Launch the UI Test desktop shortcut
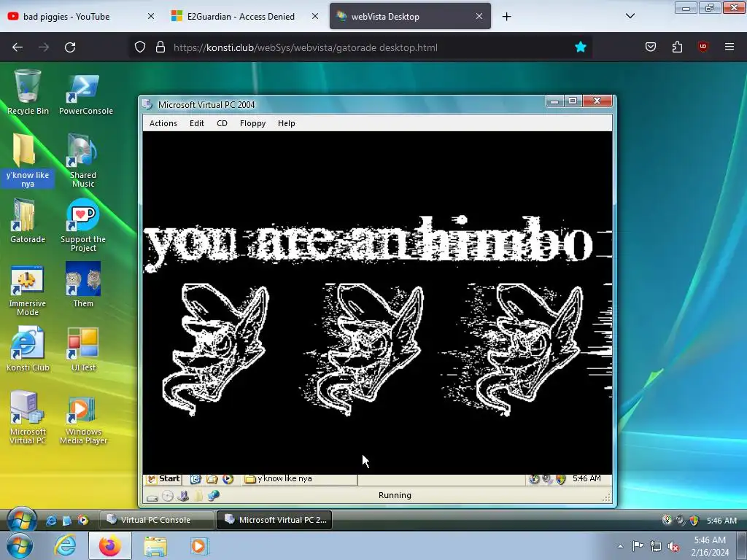 pyautogui.click(x=83, y=349)
